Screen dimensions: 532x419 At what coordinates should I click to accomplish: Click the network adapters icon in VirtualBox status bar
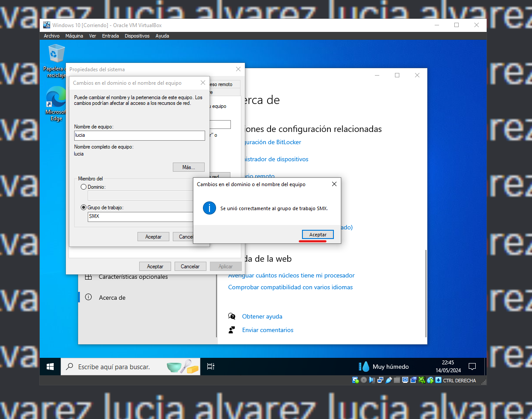pos(381,380)
